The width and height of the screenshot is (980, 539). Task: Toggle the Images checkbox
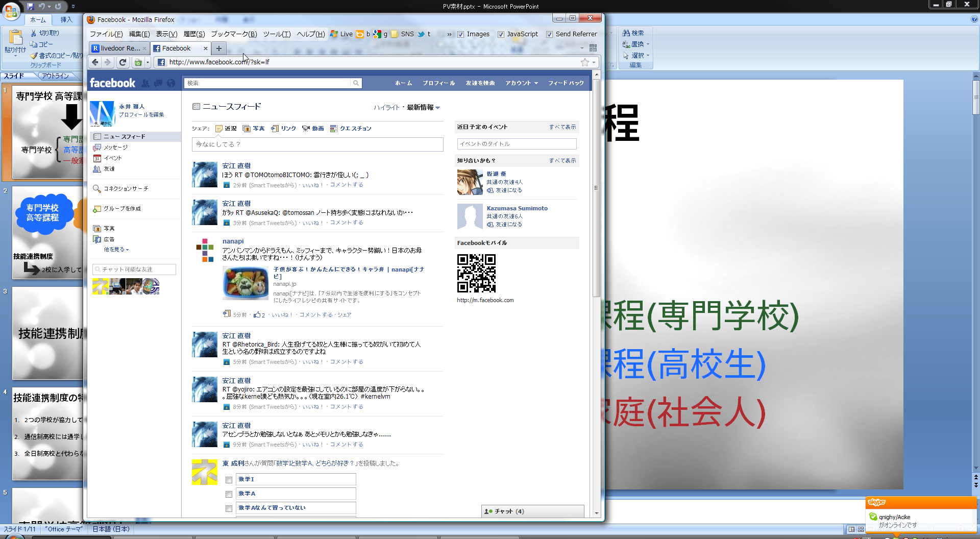pos(460,35)
